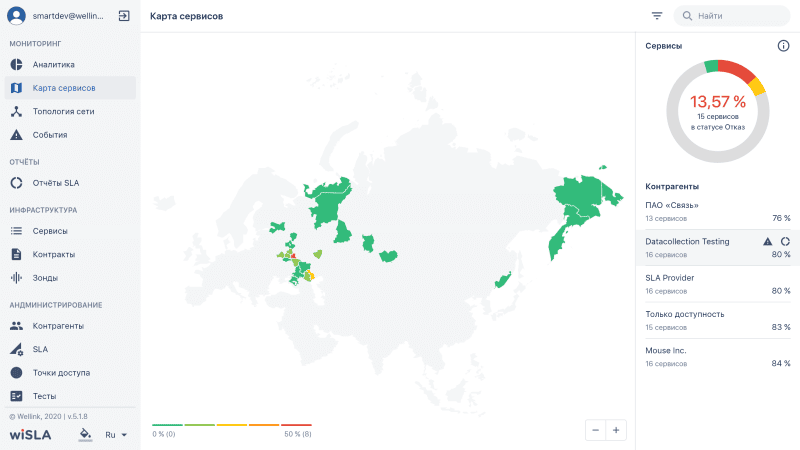Click the SLA report icon on Datacollection Testing
The height and width of the screenshot is (450, 800).
[785, 241]
